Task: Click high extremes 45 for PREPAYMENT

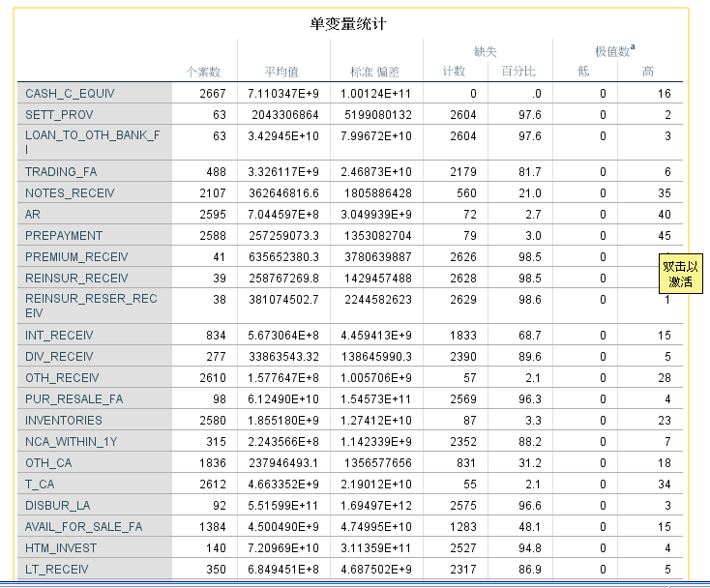Action: click(665, 235)
